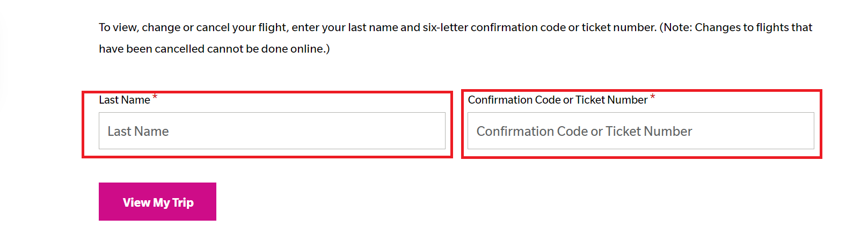Select the 'Last Name' placeholder text in the box
The height and width of the screenshot is (233, 868).
tap(138, 131)
